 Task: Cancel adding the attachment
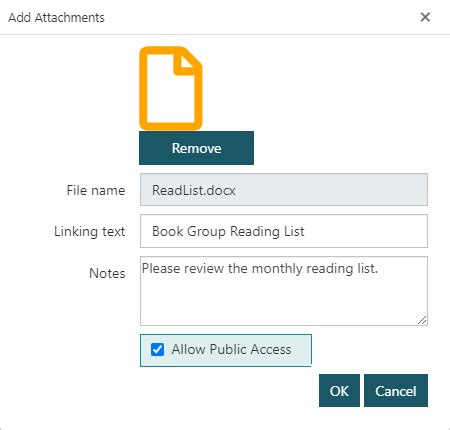(396, 391)
